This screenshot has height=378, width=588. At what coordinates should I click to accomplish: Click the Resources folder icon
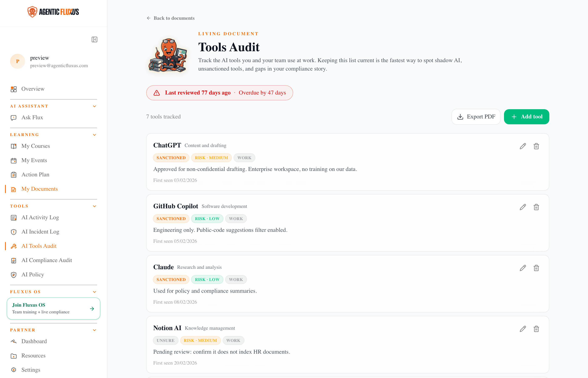tap(14, 356)
